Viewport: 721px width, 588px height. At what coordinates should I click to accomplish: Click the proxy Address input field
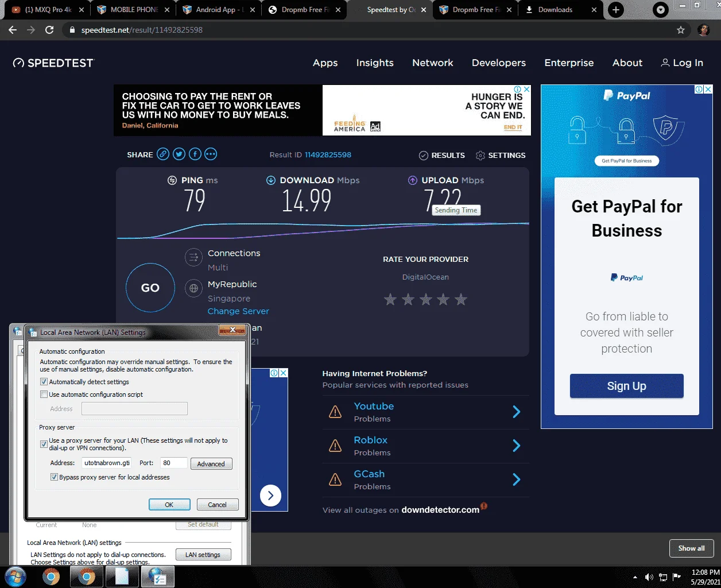(x=107, y=463)
